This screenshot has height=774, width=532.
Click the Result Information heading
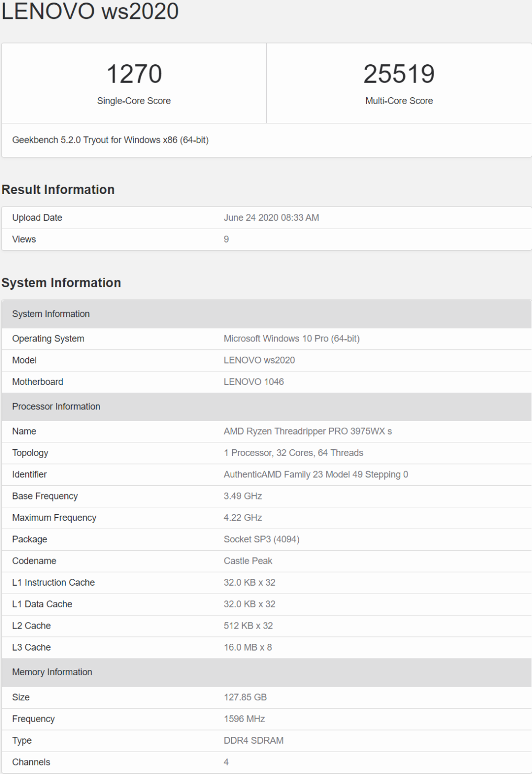[58, 190]
